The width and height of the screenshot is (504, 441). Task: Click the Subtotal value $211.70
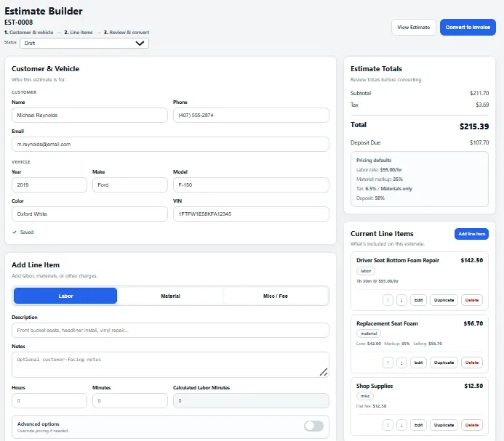[479, 93]
